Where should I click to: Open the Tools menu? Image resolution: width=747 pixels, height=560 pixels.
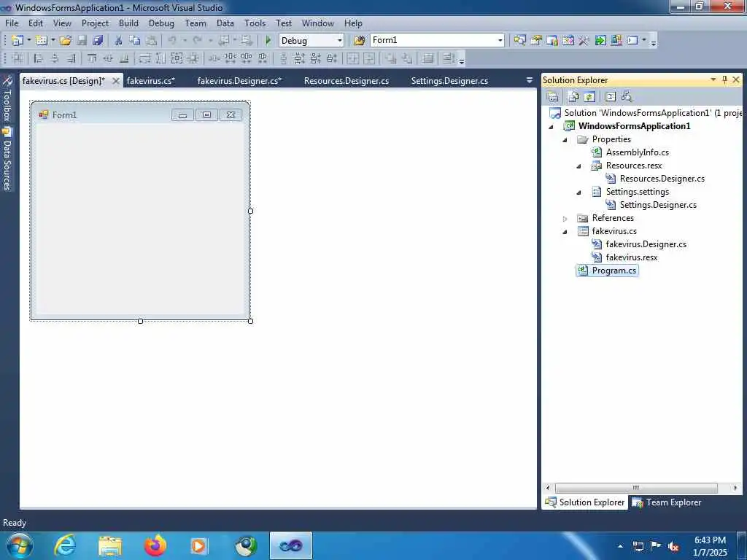255,23
